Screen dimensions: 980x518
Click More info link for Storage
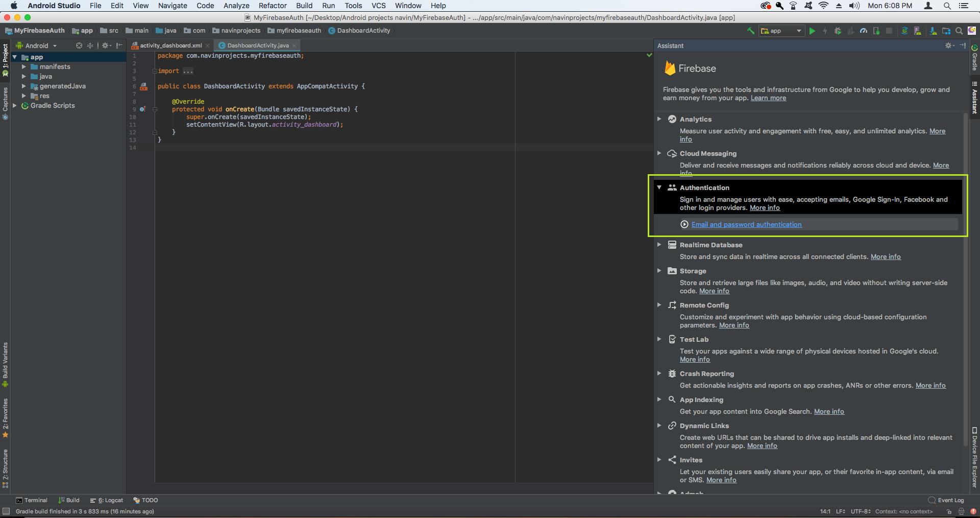click(714, 291)
